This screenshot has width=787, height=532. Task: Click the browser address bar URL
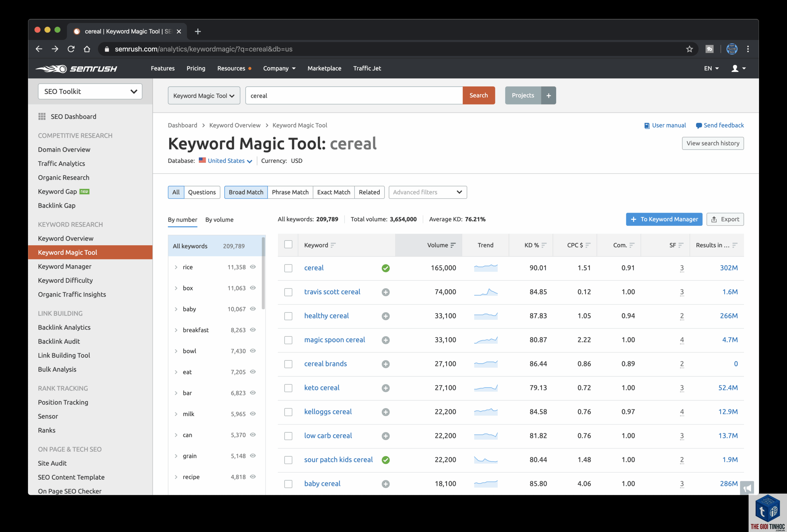(204, 49)
